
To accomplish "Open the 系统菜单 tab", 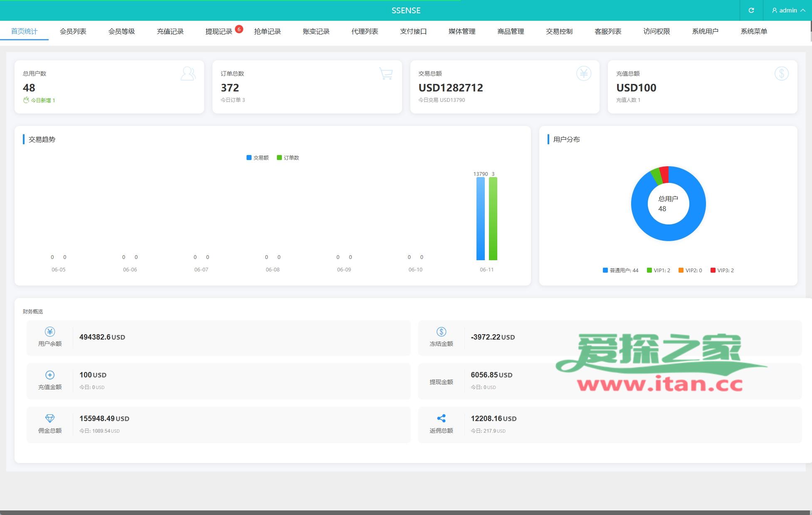I will pyautogui.click(x=754, y=31).
